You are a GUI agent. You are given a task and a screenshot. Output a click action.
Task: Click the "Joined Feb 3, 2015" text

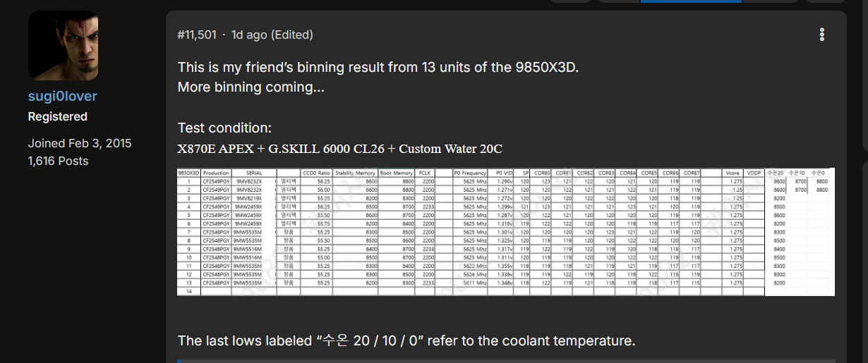(80, 143)
